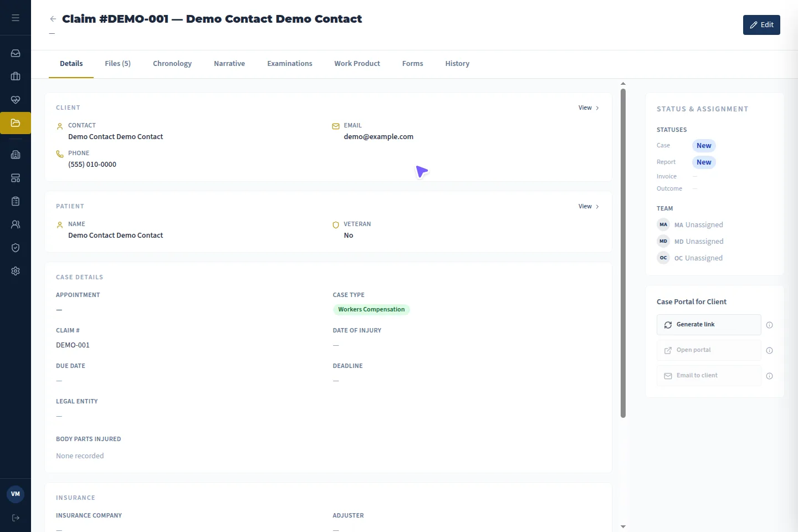Image resolution: width=798 pixels, height=532 pixels.
Task: Click the email demo@example.com
Action: tap(378, 137)
